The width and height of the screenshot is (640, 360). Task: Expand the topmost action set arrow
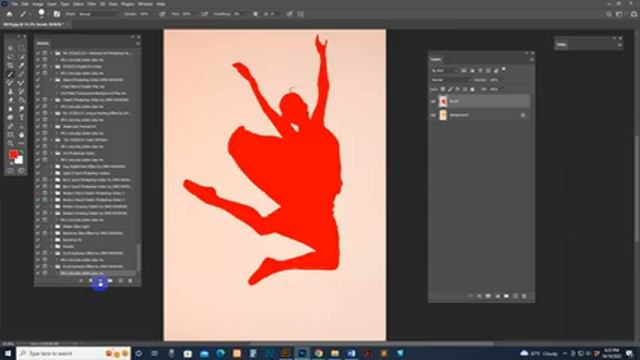tap(51, 53)
